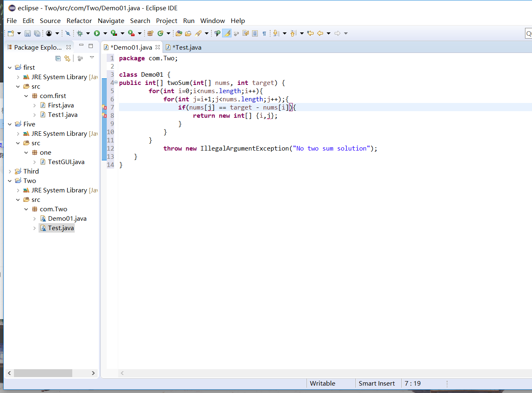Click Collapse All in Package Explorer

click(x=58, y=58)
